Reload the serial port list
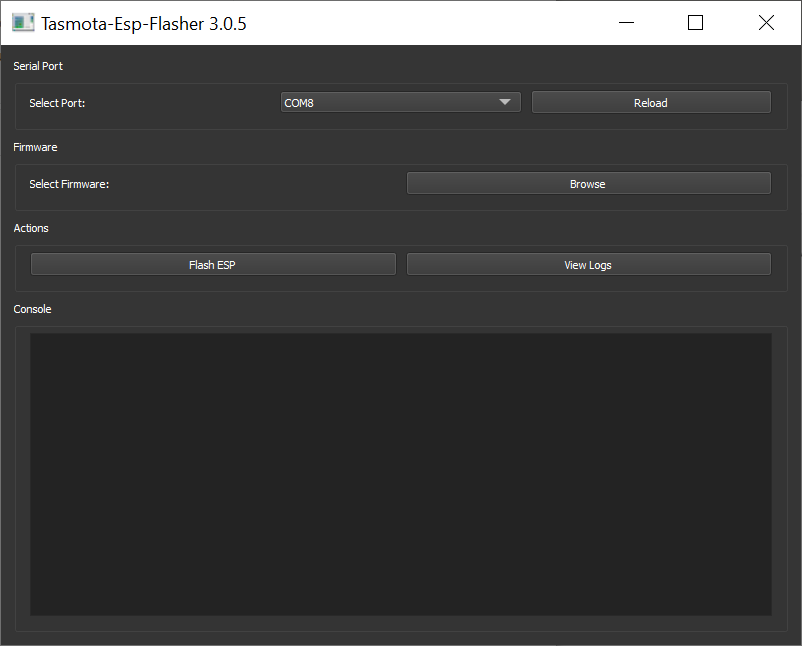The height and width of the screenshot is (646, 802). [x=650, y=102]
